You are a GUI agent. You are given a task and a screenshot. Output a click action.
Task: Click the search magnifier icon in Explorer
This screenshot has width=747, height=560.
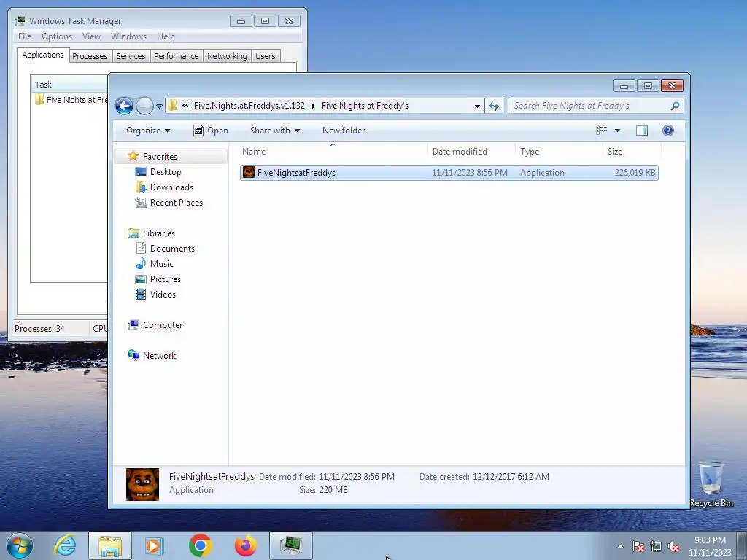coord(675,106)
